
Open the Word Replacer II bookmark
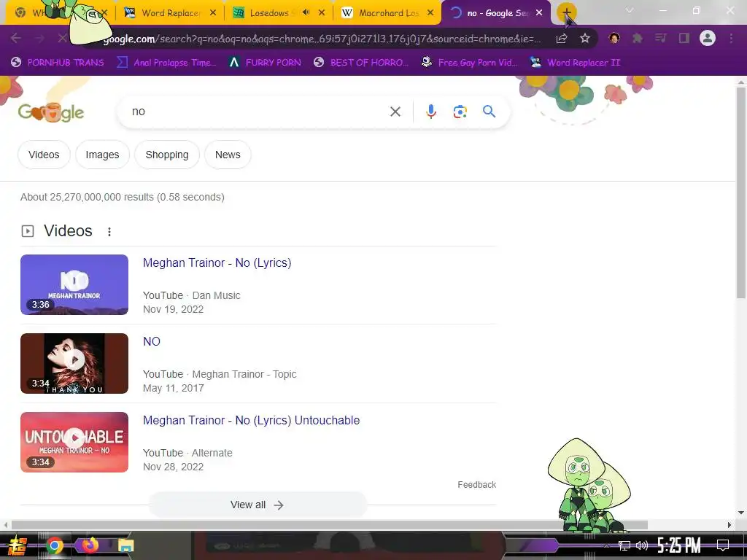(x=575, y=63)
